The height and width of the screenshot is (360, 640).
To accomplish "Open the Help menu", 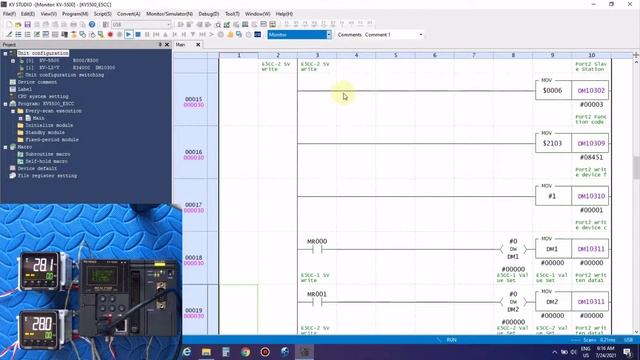I will (284, 14).
